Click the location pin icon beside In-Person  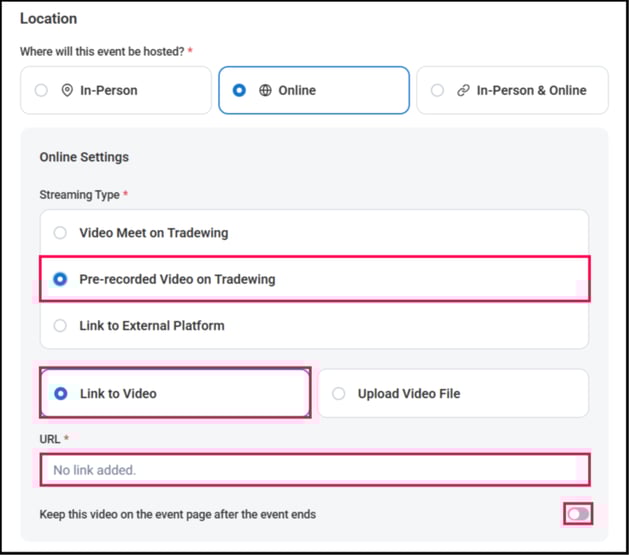click(x=67, y=90)
